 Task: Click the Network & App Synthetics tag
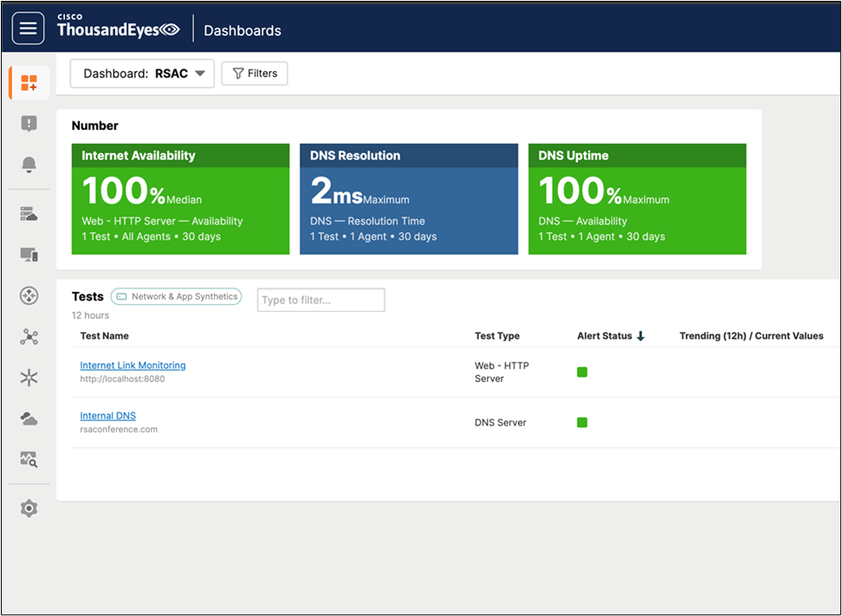click(176, 296)
